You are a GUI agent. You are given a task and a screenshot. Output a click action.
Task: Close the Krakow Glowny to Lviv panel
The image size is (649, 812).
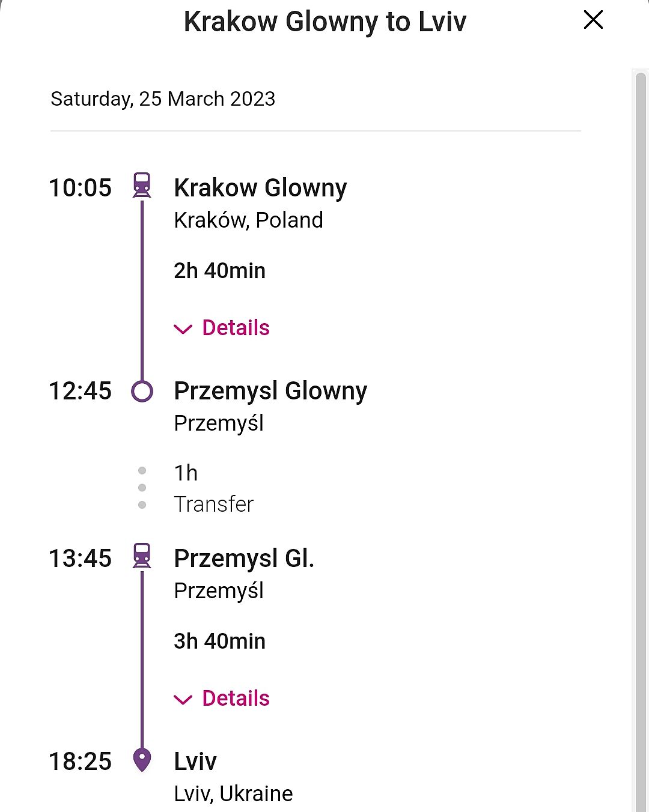(593, 20)
